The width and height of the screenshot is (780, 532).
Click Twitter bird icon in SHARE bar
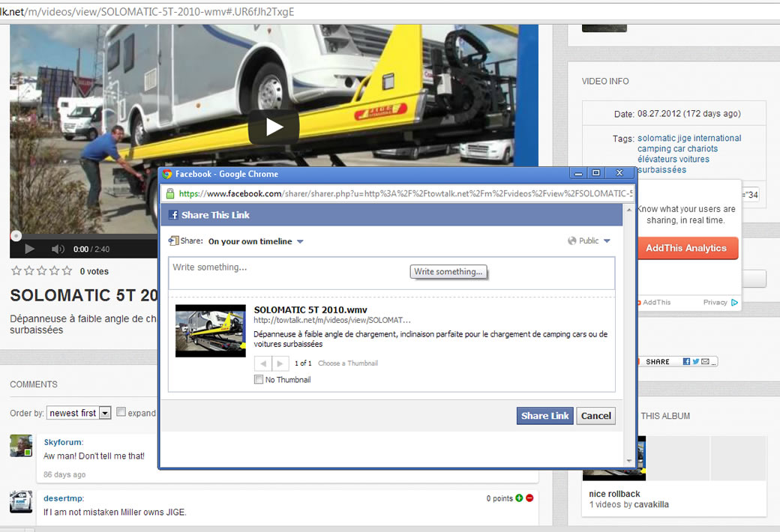click(x=696, y=361)
